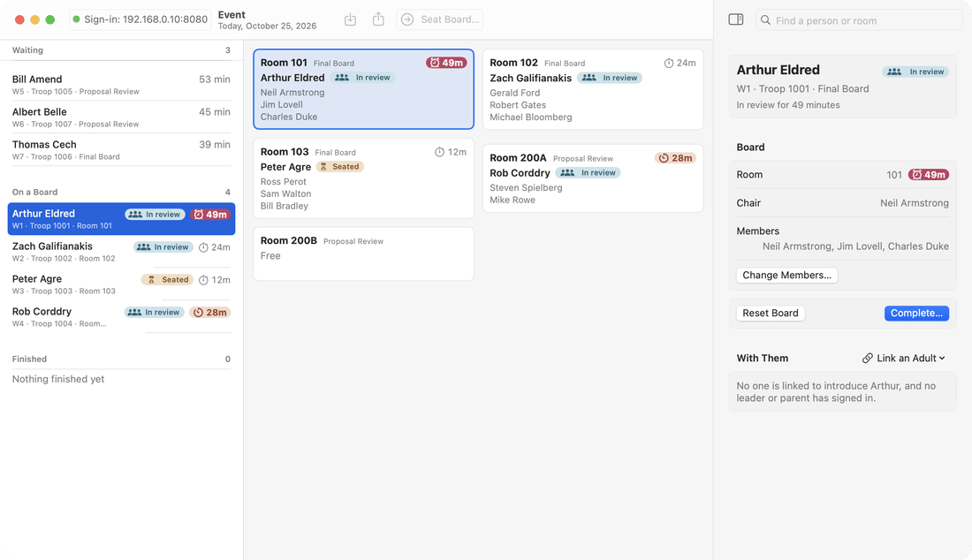The width and height of the screenshot is (972, 560).
Task: Click the In review badge in Arthur Eldred sidebar row
Action: (x=155, y=215)
